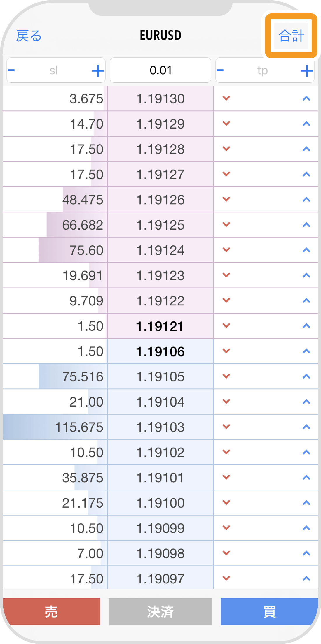Click red down chevron on 1.19121 row
Image resolution: width=321 pixels, height=644 pixels.
pos(226,326)
